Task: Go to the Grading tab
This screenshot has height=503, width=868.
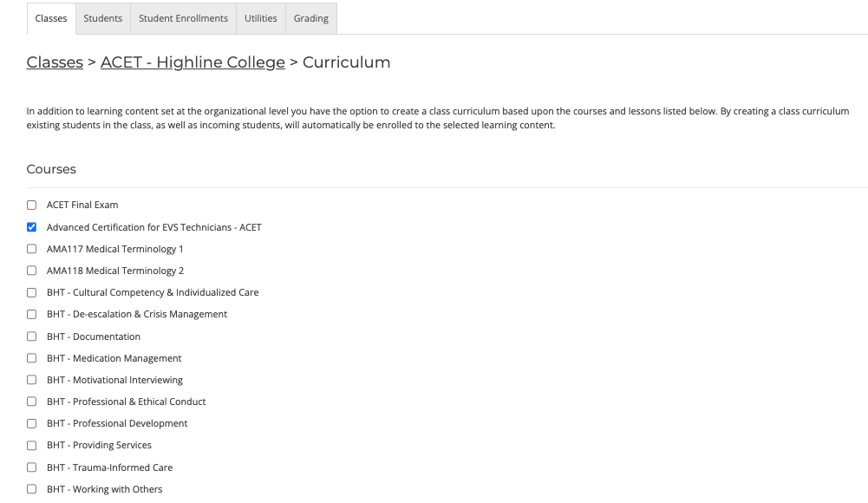Action: 311,18
